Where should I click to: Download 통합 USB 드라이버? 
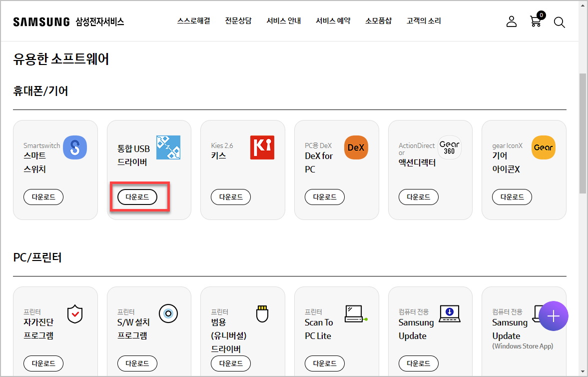137,197
